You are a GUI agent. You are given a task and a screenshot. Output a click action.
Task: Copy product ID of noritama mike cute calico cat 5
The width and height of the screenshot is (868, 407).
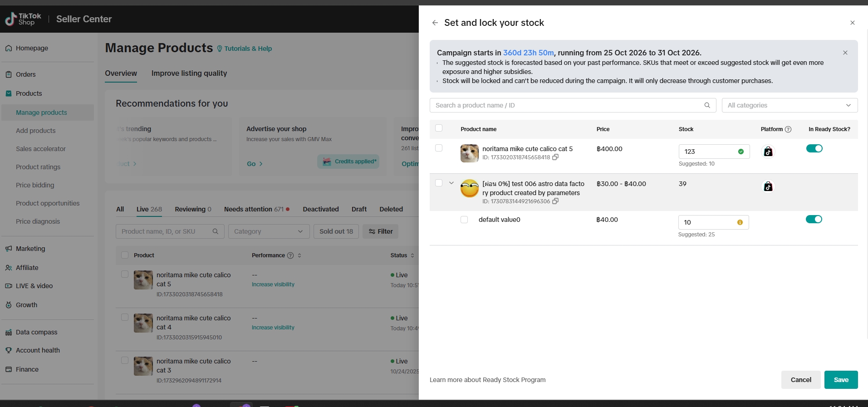coord(555,157)
